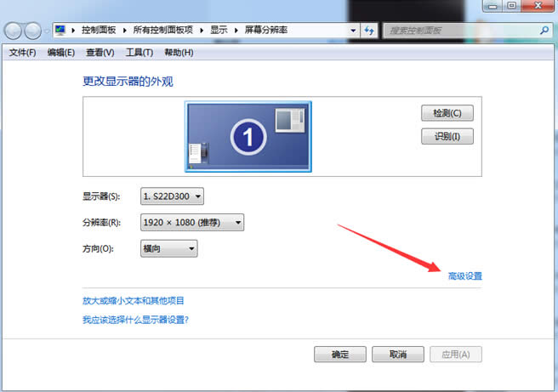This screenshot has width=558, height=392.
Task: Expand the address bar history dropdown arrow
Action: tap(352, 31)
